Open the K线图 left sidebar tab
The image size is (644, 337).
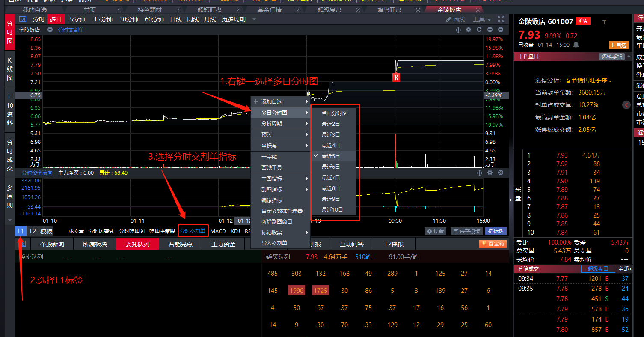pos(10,69)
